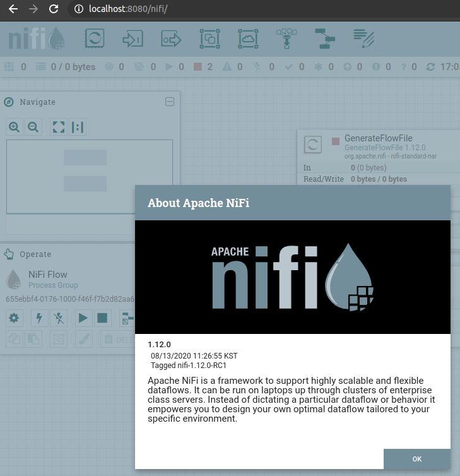
Task: Click the active threads status icon
Action: pyautogui.click(x=9, y=67)
